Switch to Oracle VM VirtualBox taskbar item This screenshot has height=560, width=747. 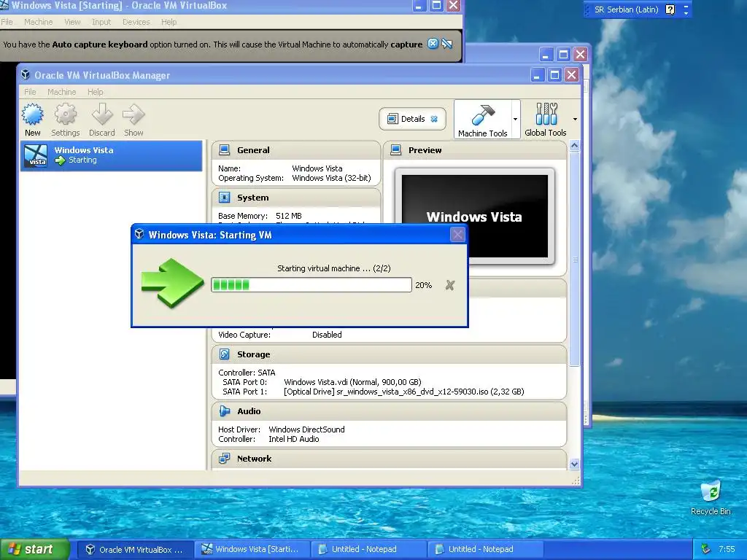[135, 550]
